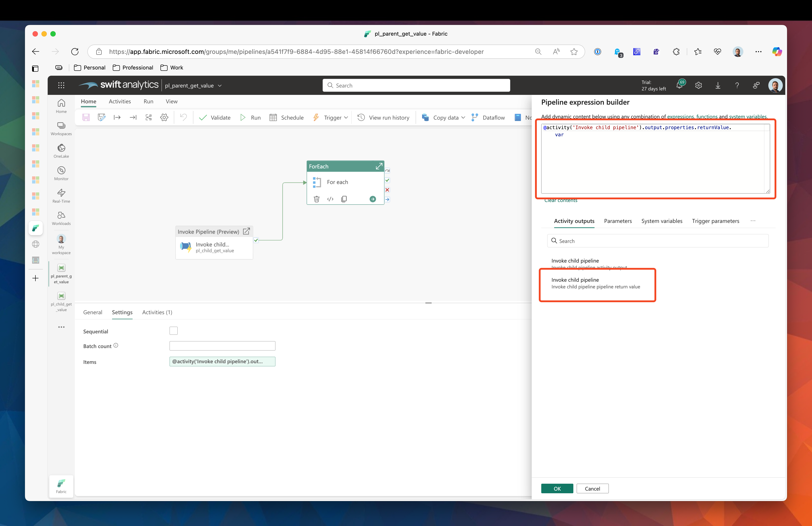
Task: Click the Clear contents link
Action: tap(561, 200)
